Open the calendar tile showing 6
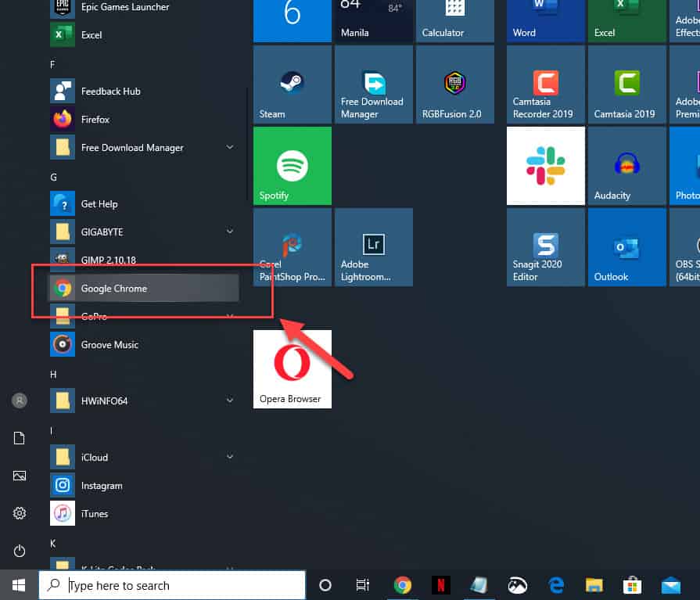This screenshot has height=600, width=700. click(x=293, y=21)
